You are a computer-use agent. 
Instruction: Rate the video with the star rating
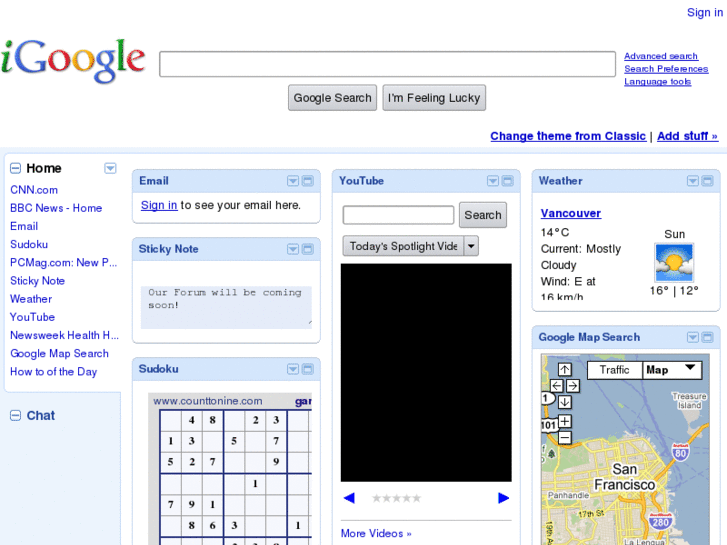click(x=396, y=498)
